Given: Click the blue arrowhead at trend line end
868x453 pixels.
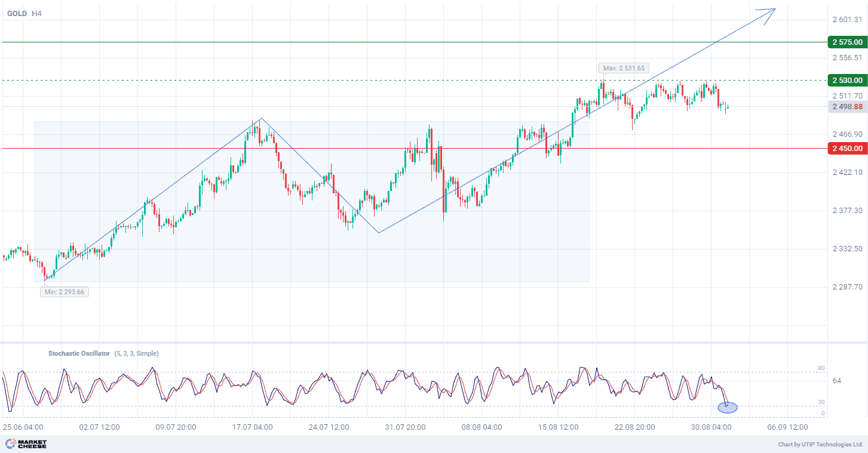Looking at the screenshot, I should click(769, 13).
